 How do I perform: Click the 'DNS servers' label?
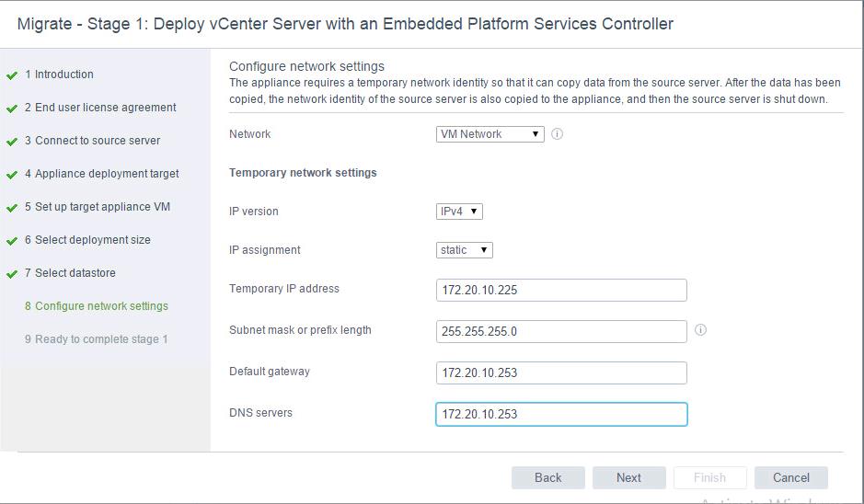(260, 413)
